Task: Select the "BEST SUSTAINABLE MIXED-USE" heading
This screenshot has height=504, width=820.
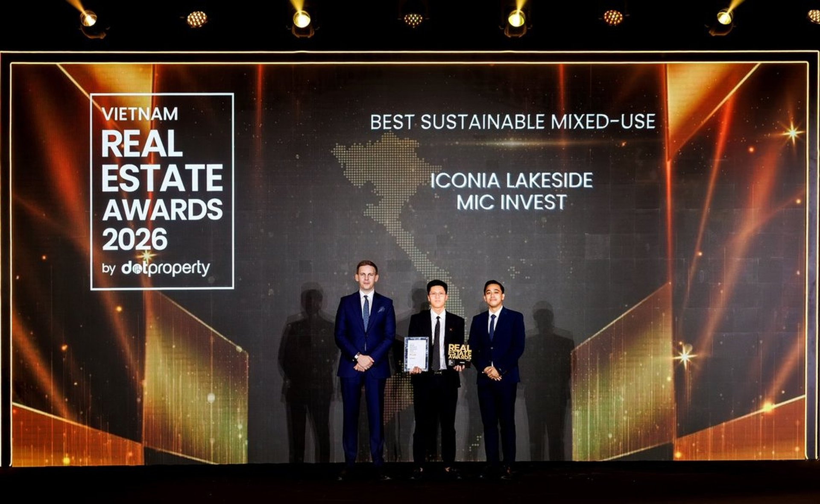Action: [x=512, y=122]
